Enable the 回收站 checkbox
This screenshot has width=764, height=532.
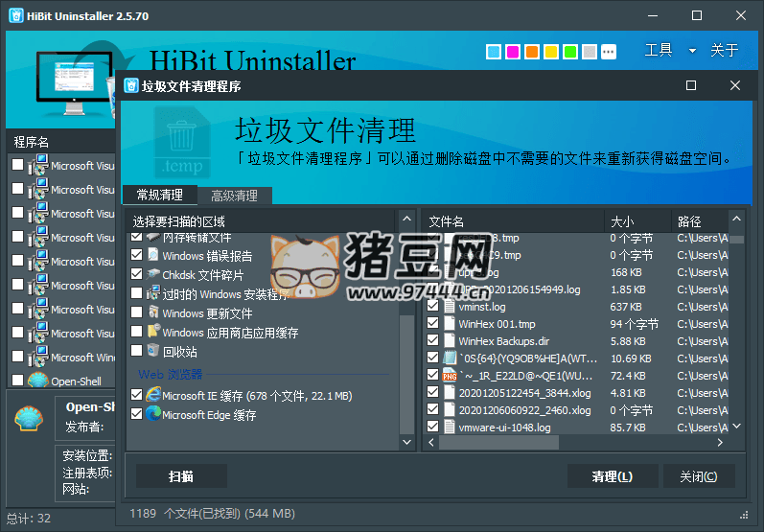pos(137,351)
